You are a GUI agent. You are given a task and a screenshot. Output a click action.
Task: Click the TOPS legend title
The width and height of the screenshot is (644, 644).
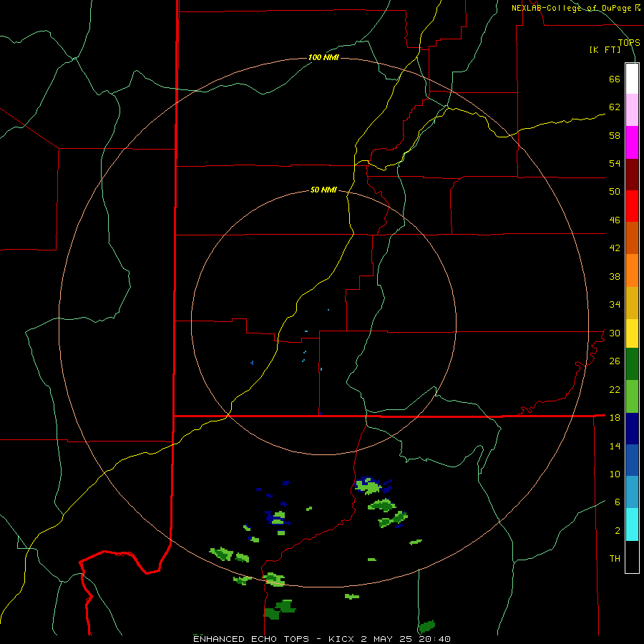tap(629, 43)
